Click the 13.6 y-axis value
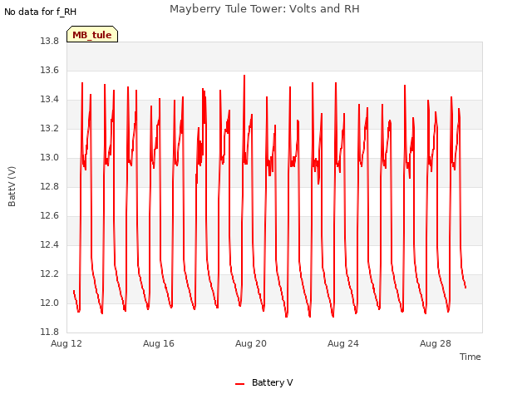532x399 pixels. 50,70
